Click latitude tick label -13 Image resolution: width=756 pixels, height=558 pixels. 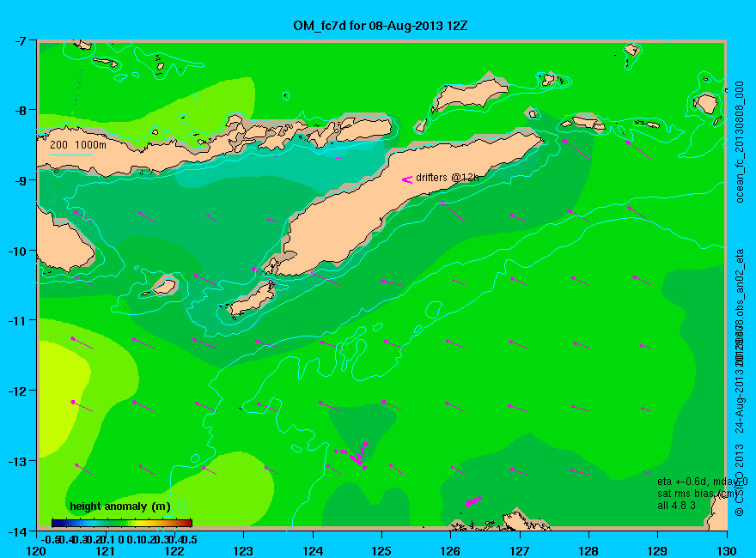[17, 461]
